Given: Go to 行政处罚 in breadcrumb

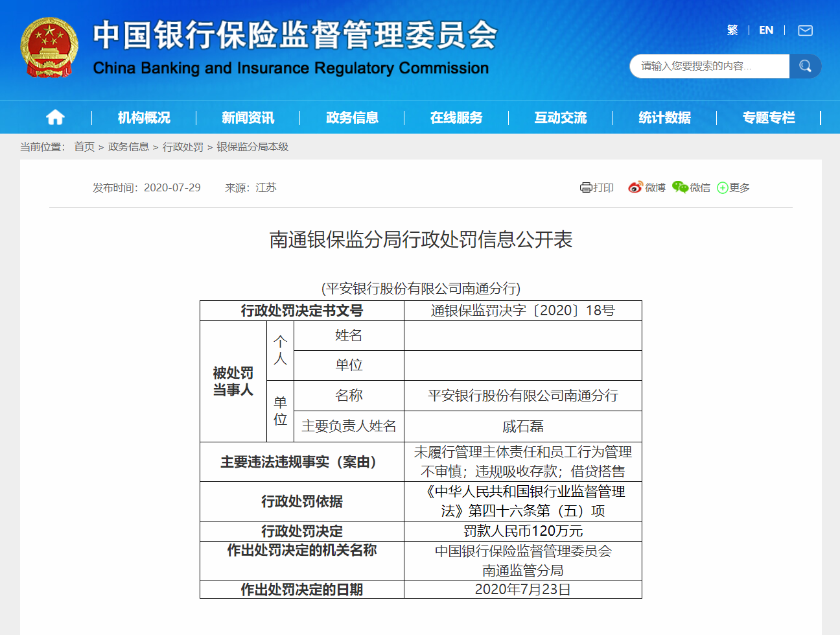Looking at the screenshot, I should click(183, 147).
